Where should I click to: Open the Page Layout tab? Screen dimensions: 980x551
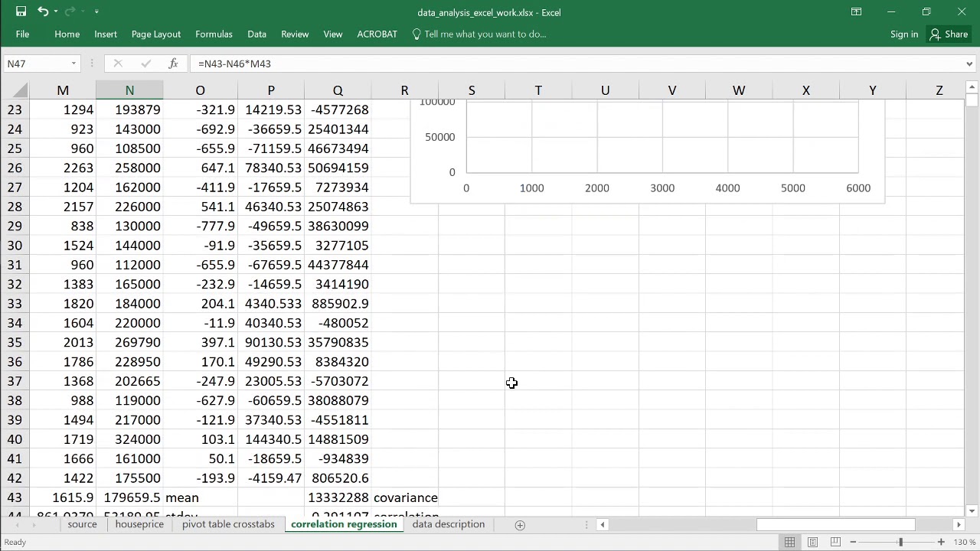156,34
